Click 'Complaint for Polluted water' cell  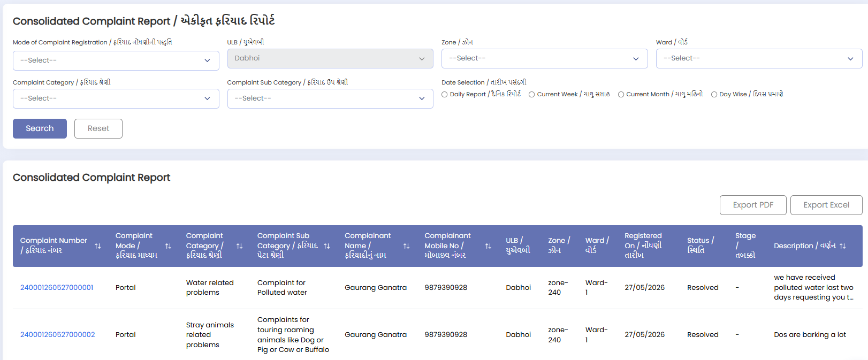click(282, 288)
